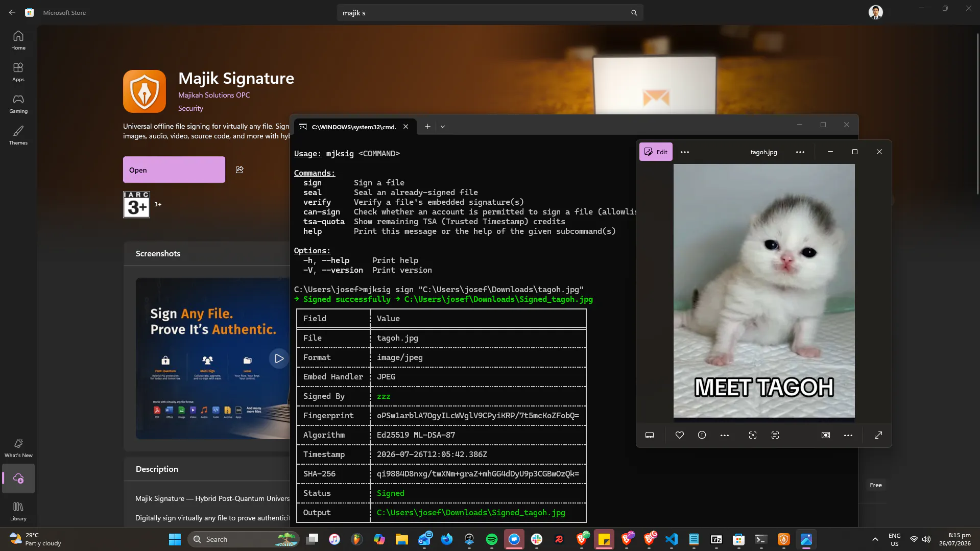Click the Majik Signature app logo
The width and height of the screenshot is (980, 551).
click(x=145, y=91)
